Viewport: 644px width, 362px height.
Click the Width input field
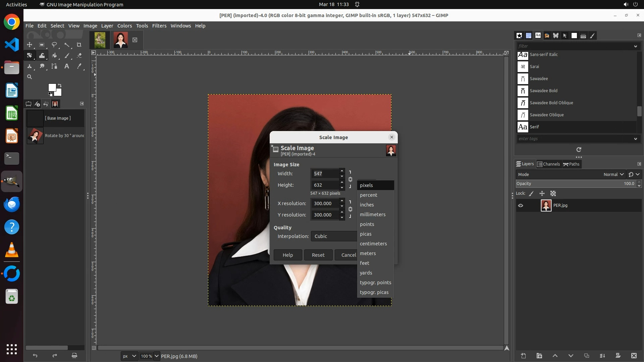(x=325, y=174)
